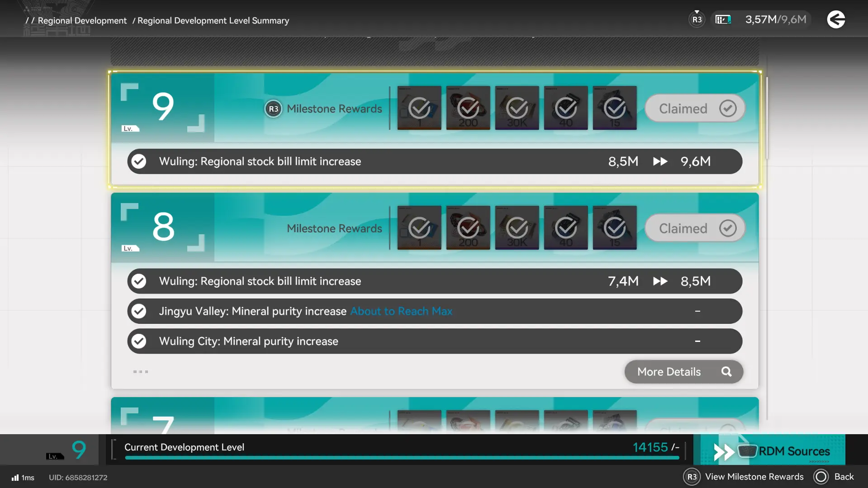This screenshot has width=868, height=488.
Task: Open RDM Sources panel
Action: pos(773,450)
